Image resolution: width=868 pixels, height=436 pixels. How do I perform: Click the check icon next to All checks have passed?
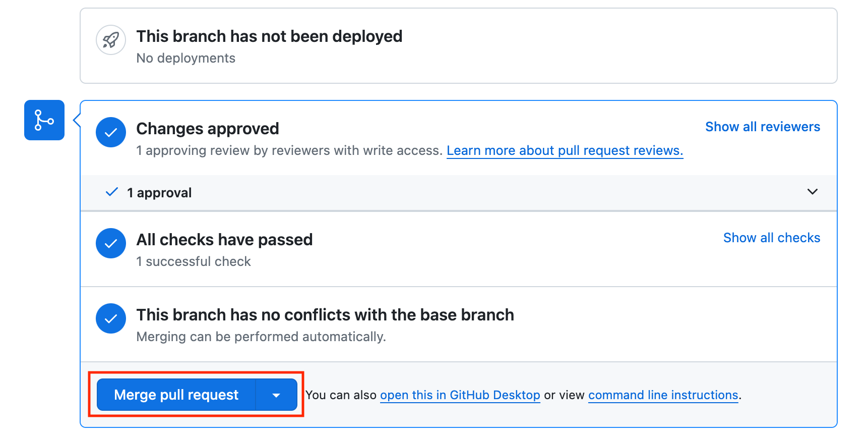(110, 243)
